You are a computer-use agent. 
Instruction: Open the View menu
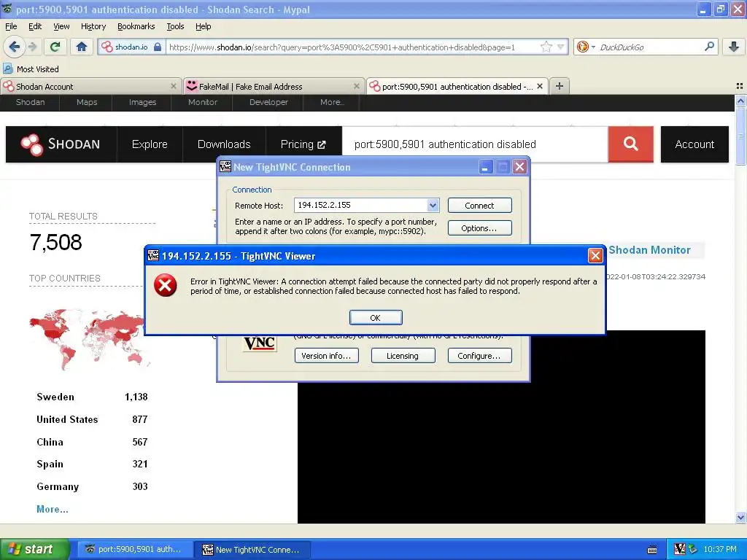coord(61,26)
